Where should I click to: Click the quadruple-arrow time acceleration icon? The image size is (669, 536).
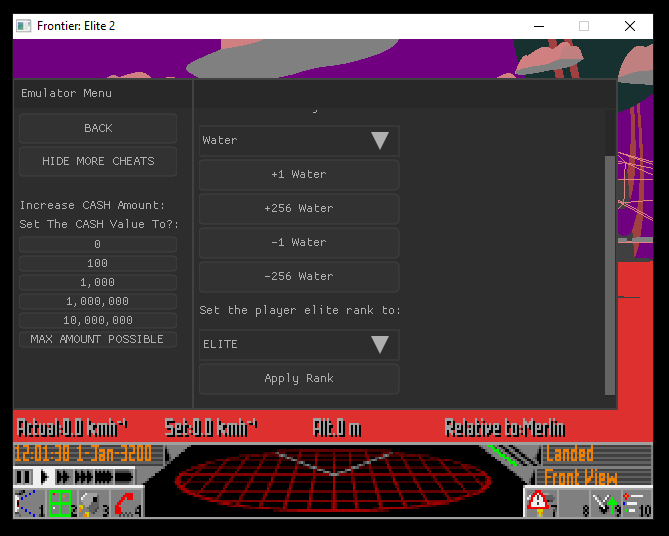[x=103, y=477]
